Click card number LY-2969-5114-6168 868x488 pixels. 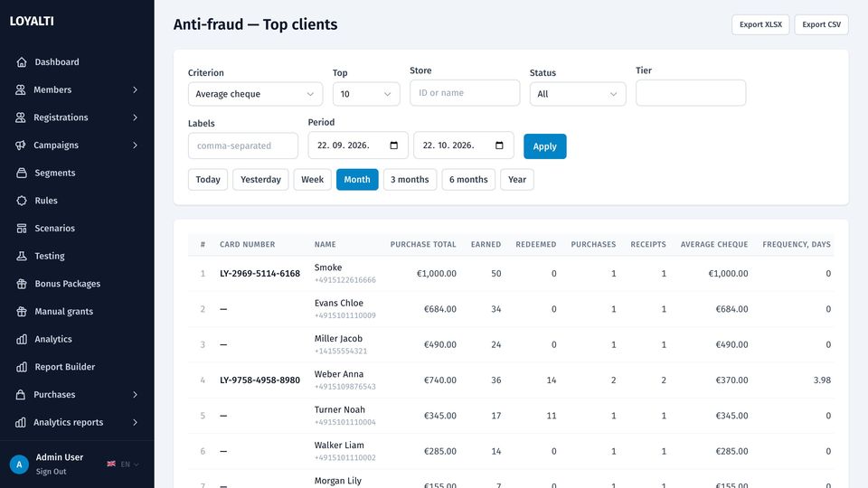(259, 273)
